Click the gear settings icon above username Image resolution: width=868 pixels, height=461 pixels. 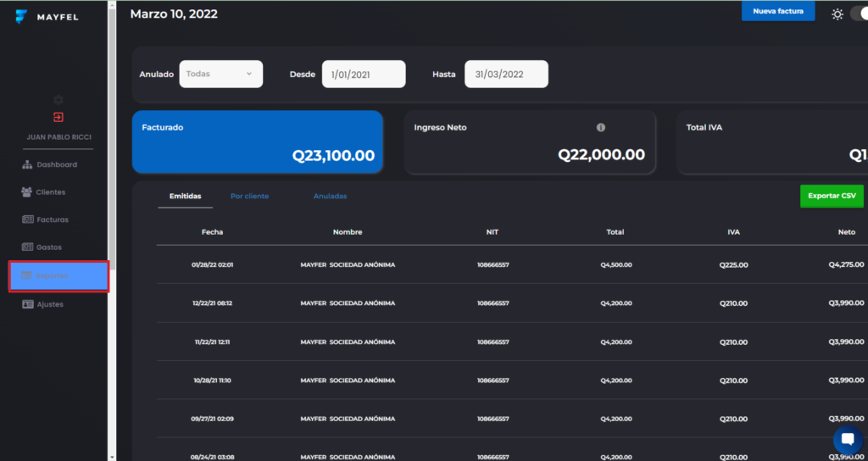click(58, 100)
